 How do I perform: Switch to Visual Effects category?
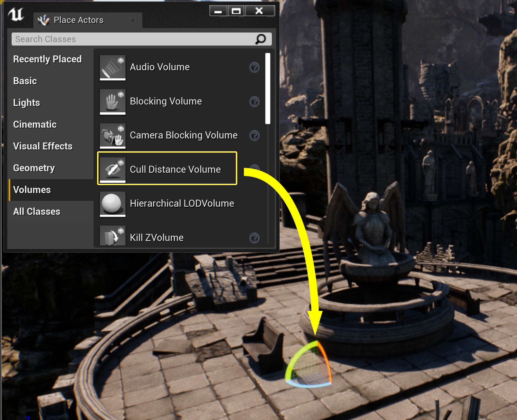[43, 146]
